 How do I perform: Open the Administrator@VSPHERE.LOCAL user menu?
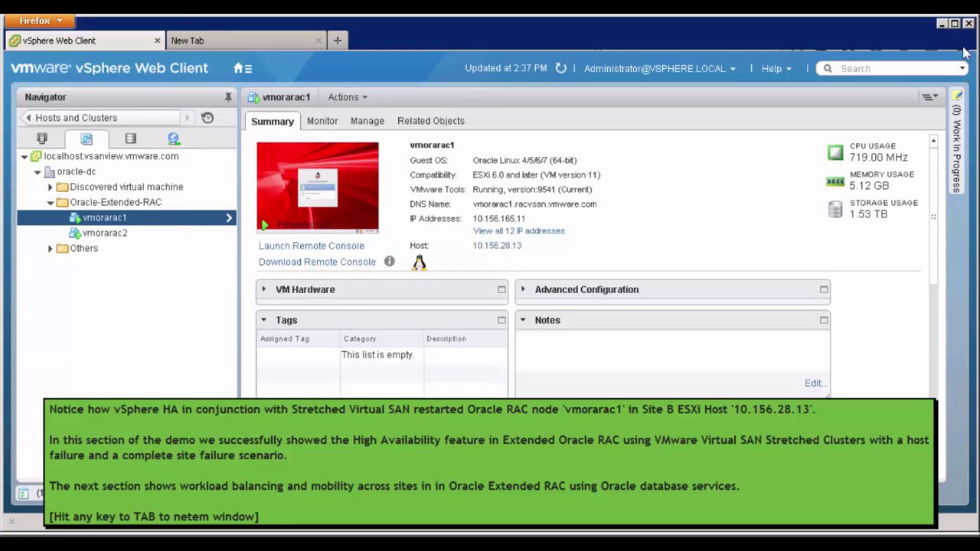[660, 68]
